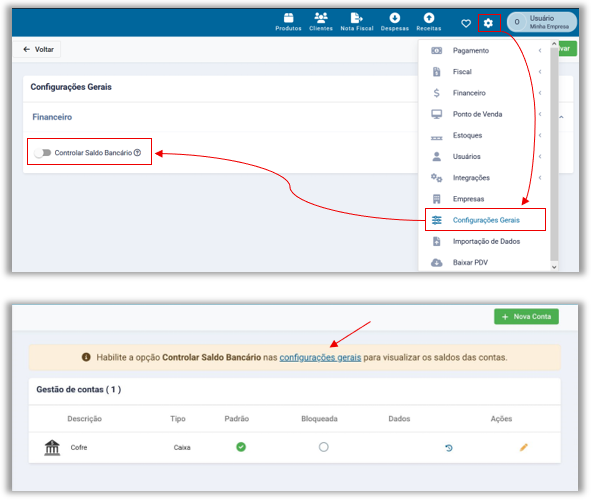Follow the configurações gerais link
The width and height of the screenshot is (591, 504).
pyautogui.click(x=320, y=357)
